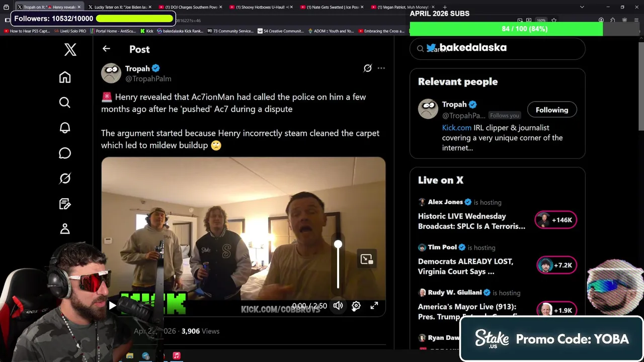Open the blue taskbar app with badge
This screenshot has height=362, width=644.
(x=146, y=356)
